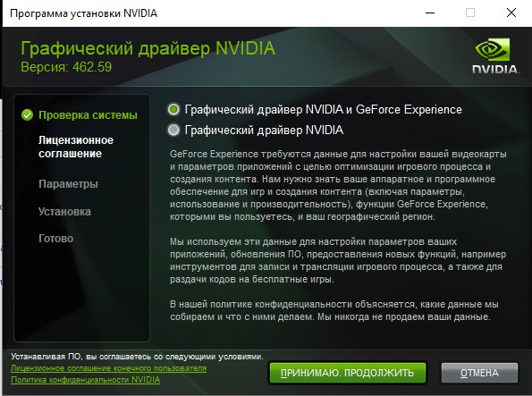Open Лицензионное соглашение конечного пользователя link
The width and height of the screenshot is (532, 396).
pyautogui.click(x=108, y=368)
